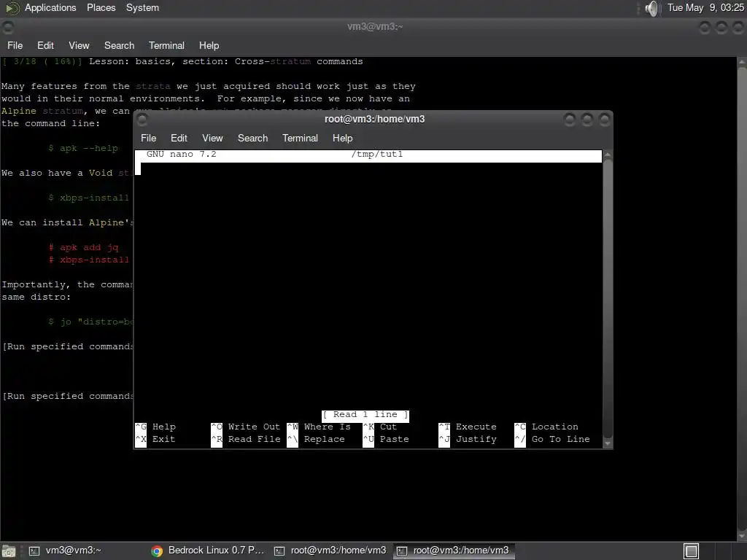Click the show desktop icon in bottom panel

coord(8,551)
